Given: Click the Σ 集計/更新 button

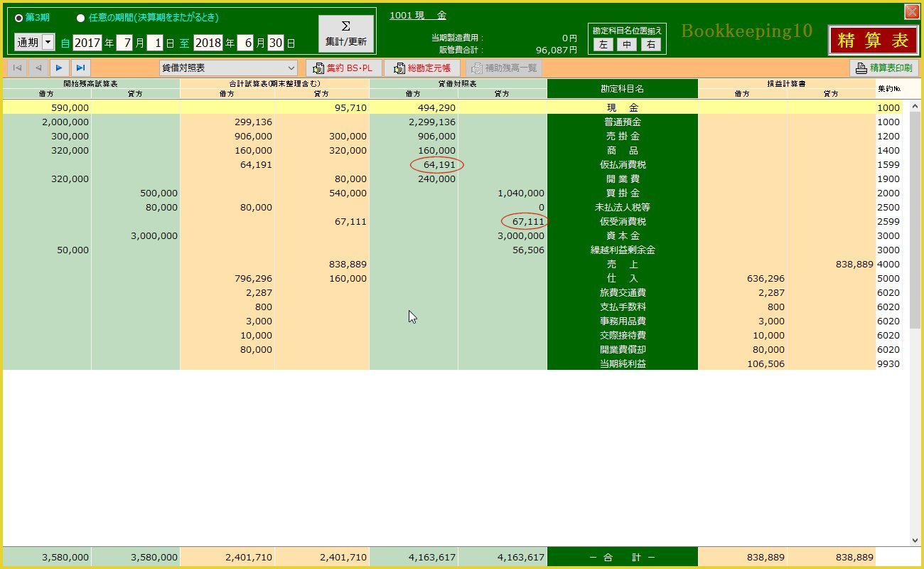Looking at the screenshot, I should [x=346, y=34].
